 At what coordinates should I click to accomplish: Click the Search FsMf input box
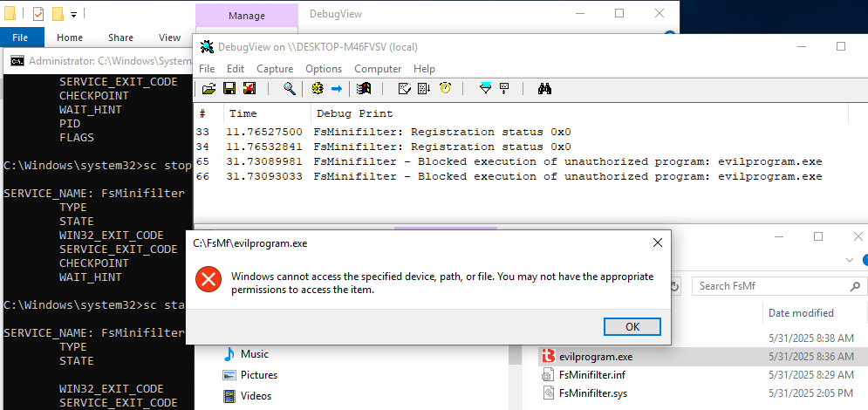(x=768, y=286)
